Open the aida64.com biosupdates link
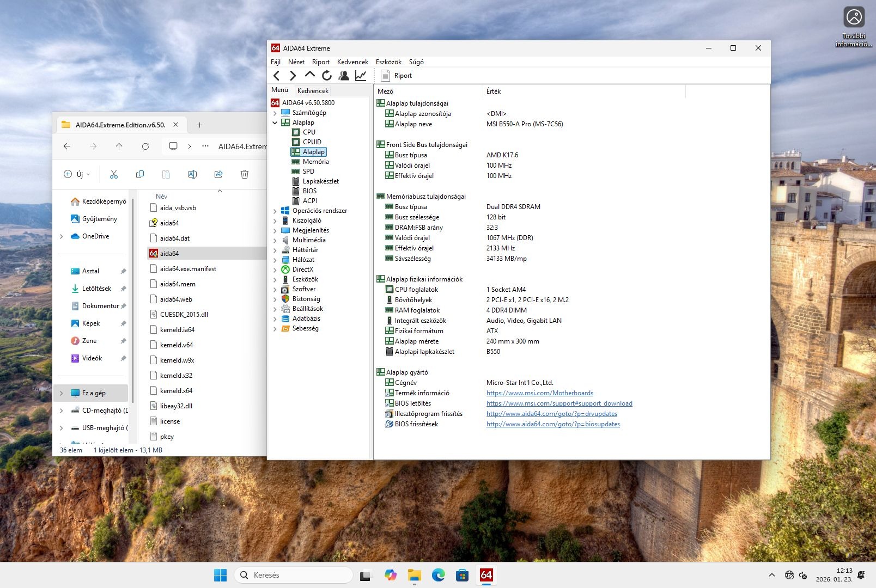Image resolution: width=876 pixels, height=588 pixels. pyautogui.click(x=553, y=424)
